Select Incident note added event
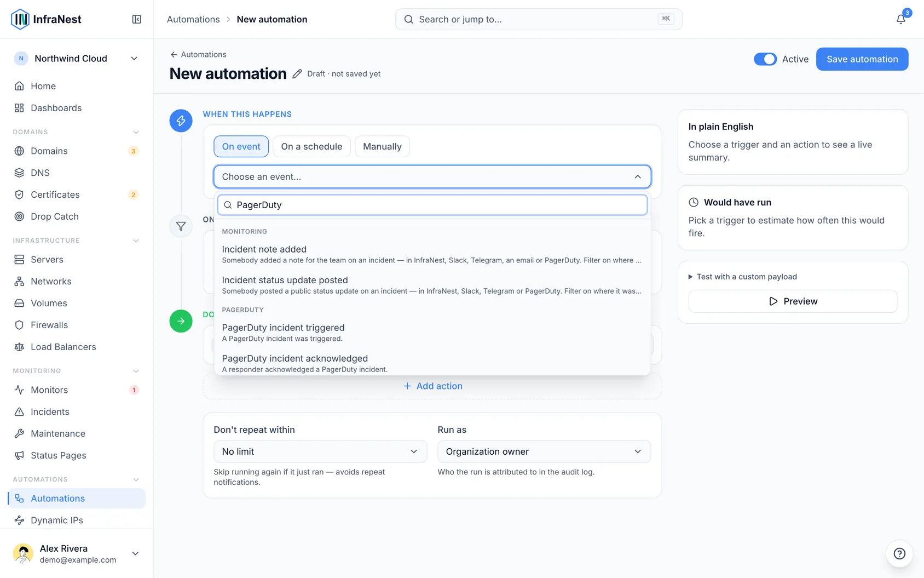 click(432, 254)
